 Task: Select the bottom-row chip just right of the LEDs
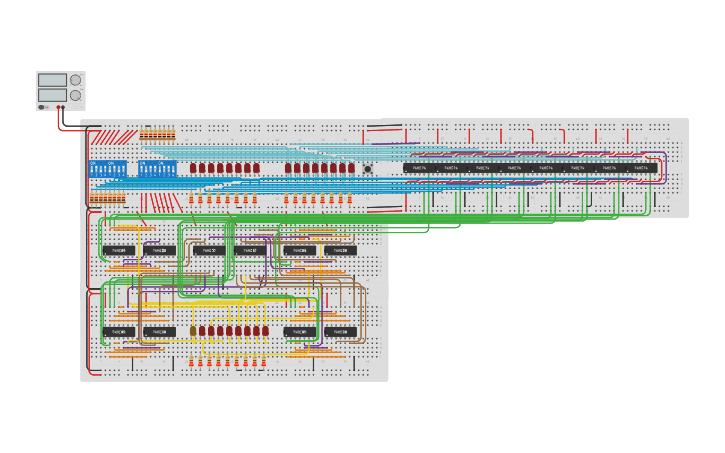tap(300, 332)
